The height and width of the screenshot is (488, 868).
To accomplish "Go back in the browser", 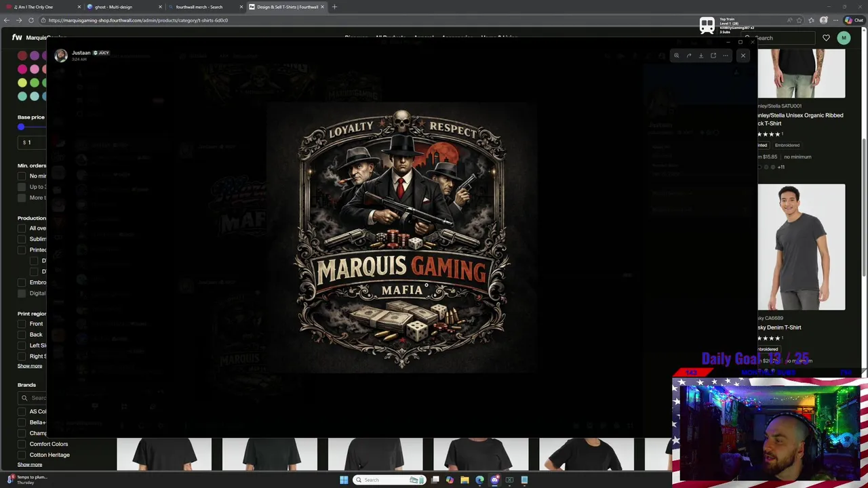I will 6,20.
